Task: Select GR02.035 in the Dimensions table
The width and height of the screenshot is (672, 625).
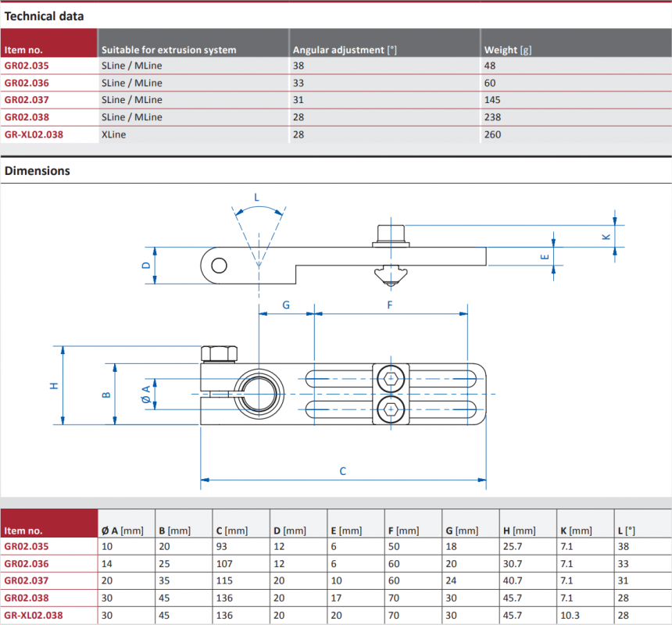Action: tap(27, 547)
